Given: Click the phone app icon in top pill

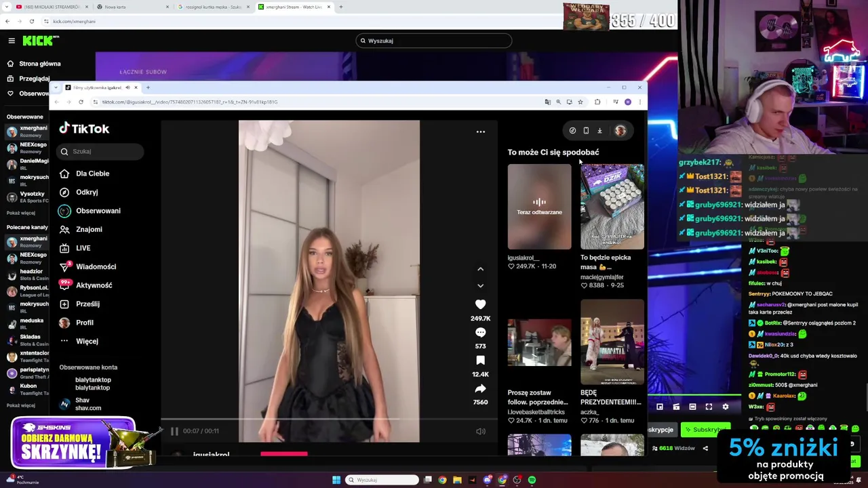Looking at the screenshot, I should pyautogui.click(x=586, y=131).
